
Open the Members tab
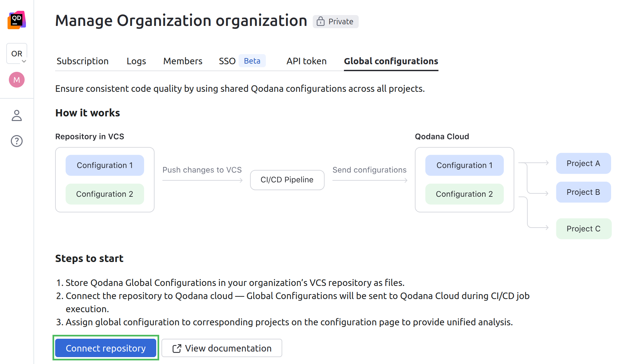coord(182,61)
